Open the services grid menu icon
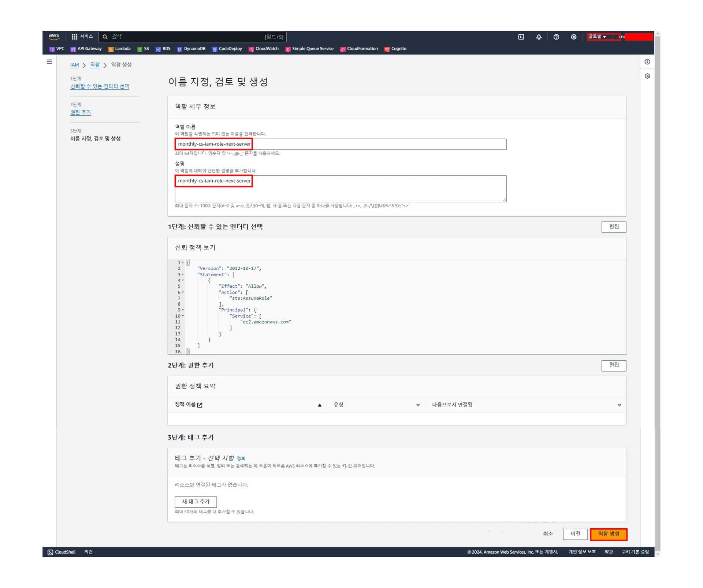The width and height of the screenshot is (703, 588). [x=74, y=37]
